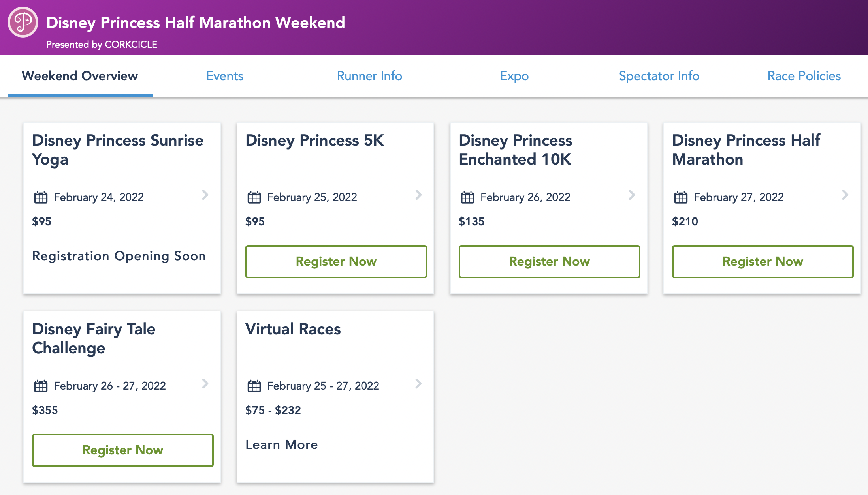868x495 pixels.
Task: Click calendar icon on Sunrise Yoga card
Action: tap(41, 197)
